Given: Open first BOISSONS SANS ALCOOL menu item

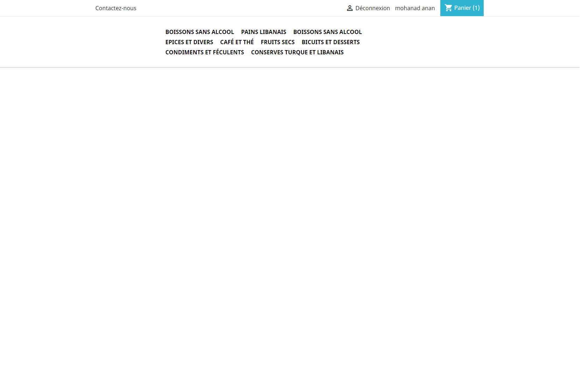Looking at the screenshot, I should 199,32.
